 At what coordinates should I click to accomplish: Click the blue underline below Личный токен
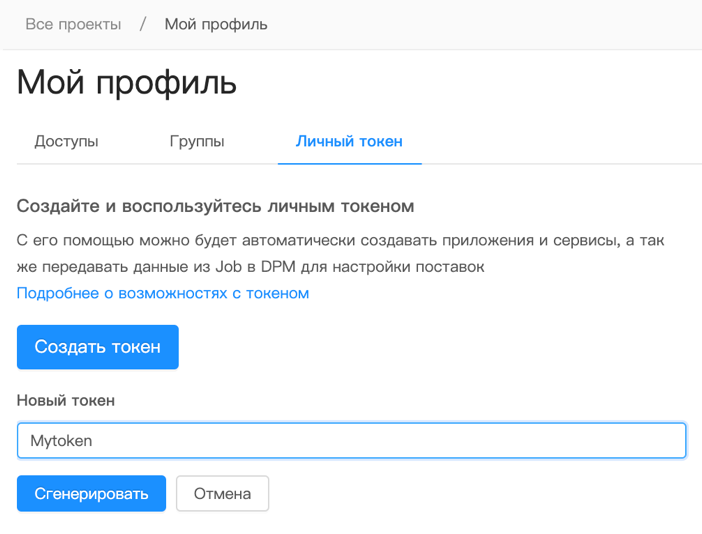click(349, 162)
